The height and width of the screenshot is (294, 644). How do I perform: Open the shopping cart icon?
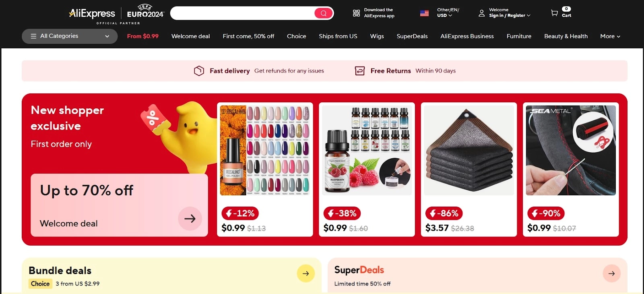[554, 13]
